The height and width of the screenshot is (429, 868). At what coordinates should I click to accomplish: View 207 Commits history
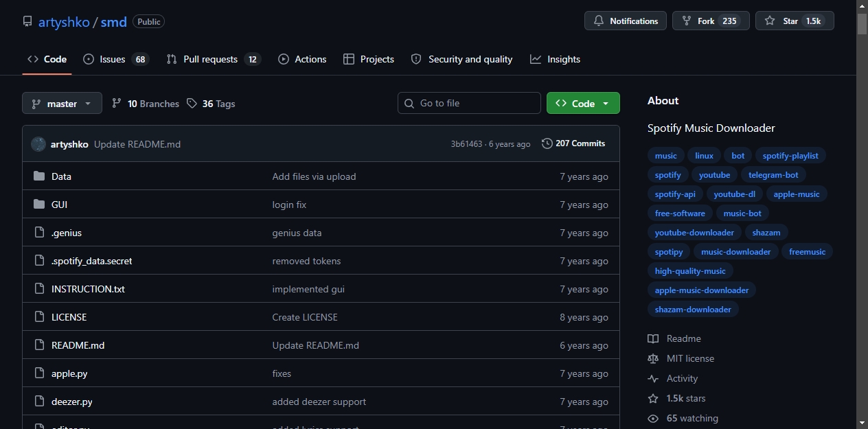pos(573,143)
